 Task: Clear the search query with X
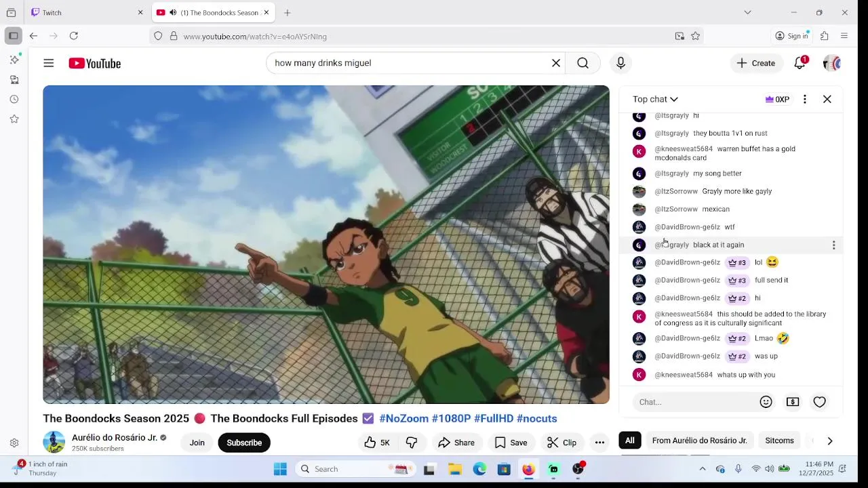[556, 63]
